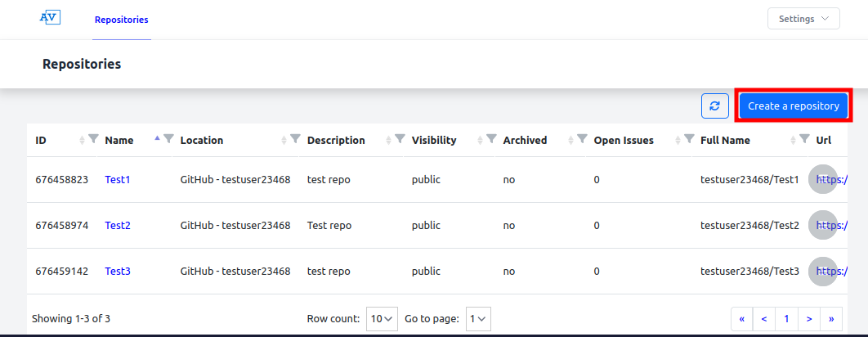The width and height of the screenshot is (868, 337).
Task: Open filter for Archived column
Action: point(583,139)
